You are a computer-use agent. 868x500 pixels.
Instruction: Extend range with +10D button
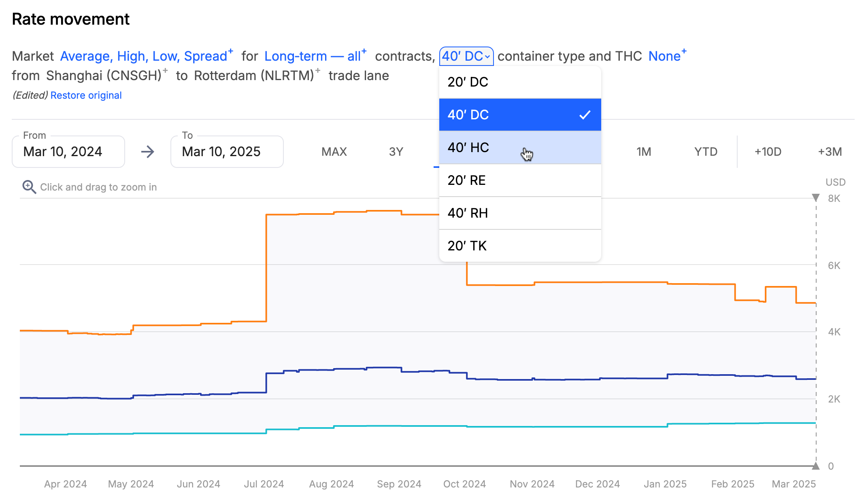[x=768, y=152]
